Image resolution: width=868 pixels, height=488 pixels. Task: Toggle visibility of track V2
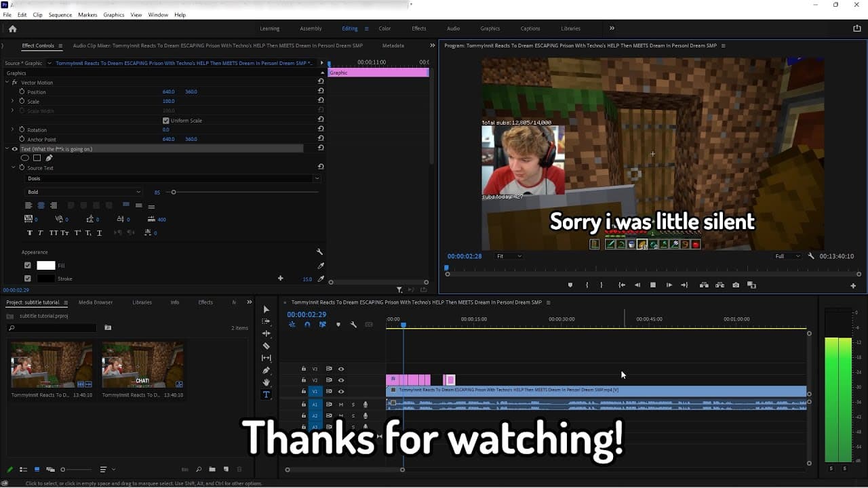pos(341,380)
